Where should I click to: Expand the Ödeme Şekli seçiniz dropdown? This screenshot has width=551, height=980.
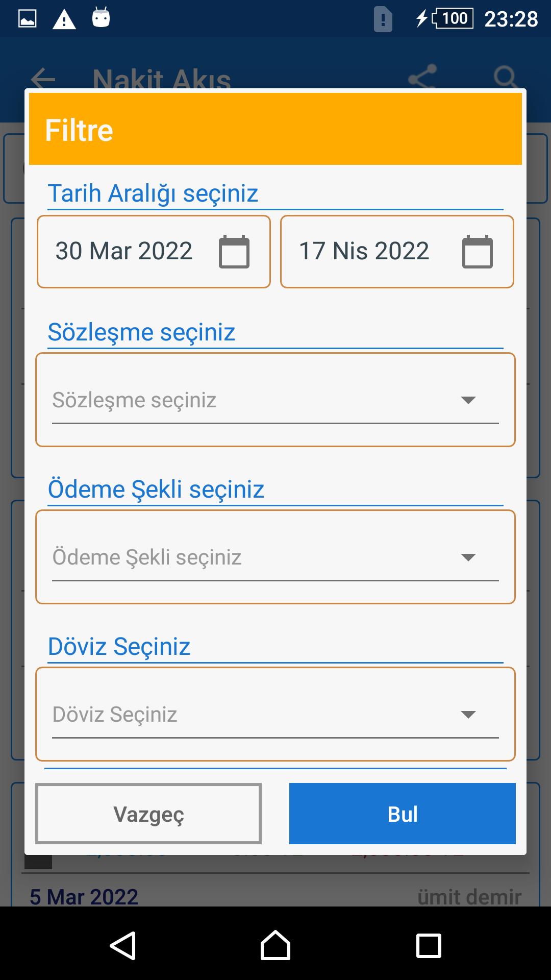(x=275, y=557)
